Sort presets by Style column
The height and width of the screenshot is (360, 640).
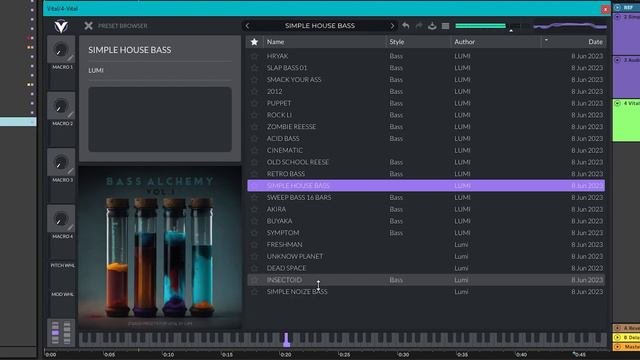click(x=397, y=42)
